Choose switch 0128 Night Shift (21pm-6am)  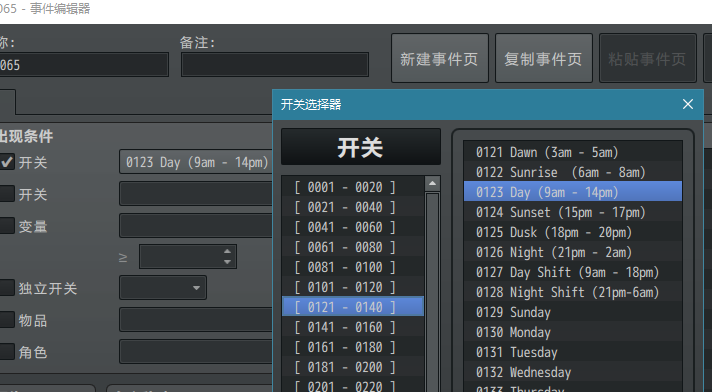click(x=573, y=292)
